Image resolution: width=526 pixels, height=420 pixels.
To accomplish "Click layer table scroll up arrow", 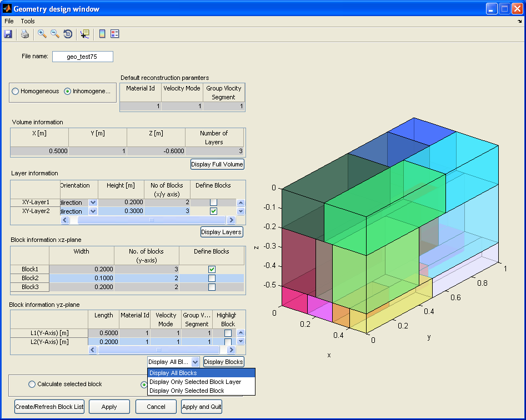I will (x=241, y=203).
